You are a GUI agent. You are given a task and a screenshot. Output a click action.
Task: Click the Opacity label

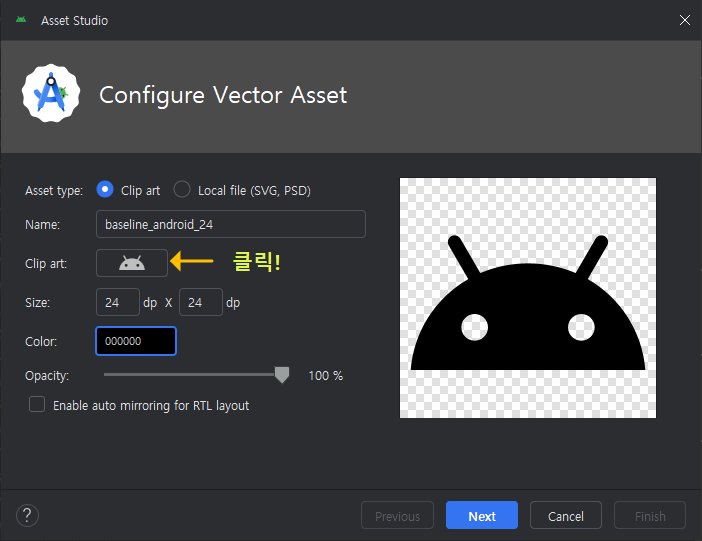47,376
